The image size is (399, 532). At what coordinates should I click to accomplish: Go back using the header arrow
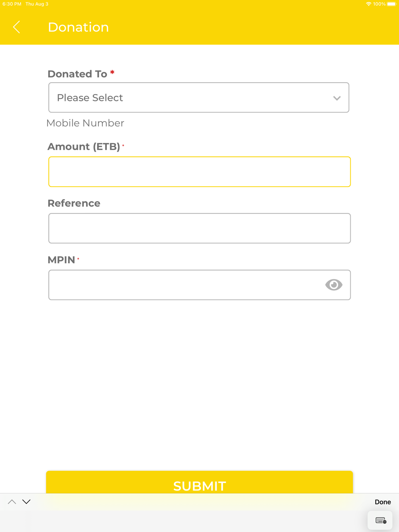coord(16,27)
